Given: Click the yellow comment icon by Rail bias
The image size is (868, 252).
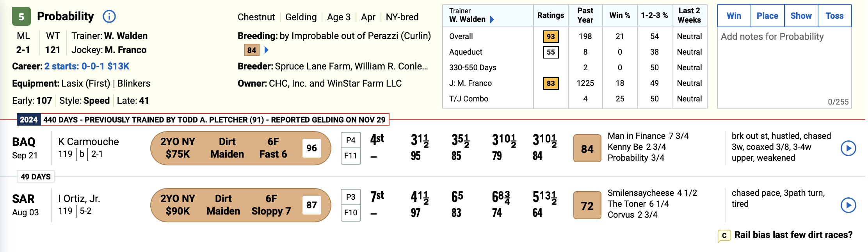Looking at the screenshot, I should (724, 236).
